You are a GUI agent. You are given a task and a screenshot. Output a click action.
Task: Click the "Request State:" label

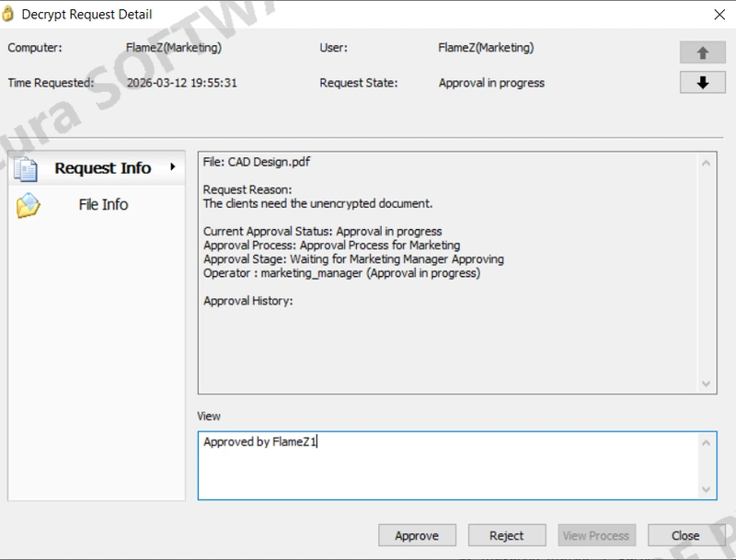click(359, 83)
